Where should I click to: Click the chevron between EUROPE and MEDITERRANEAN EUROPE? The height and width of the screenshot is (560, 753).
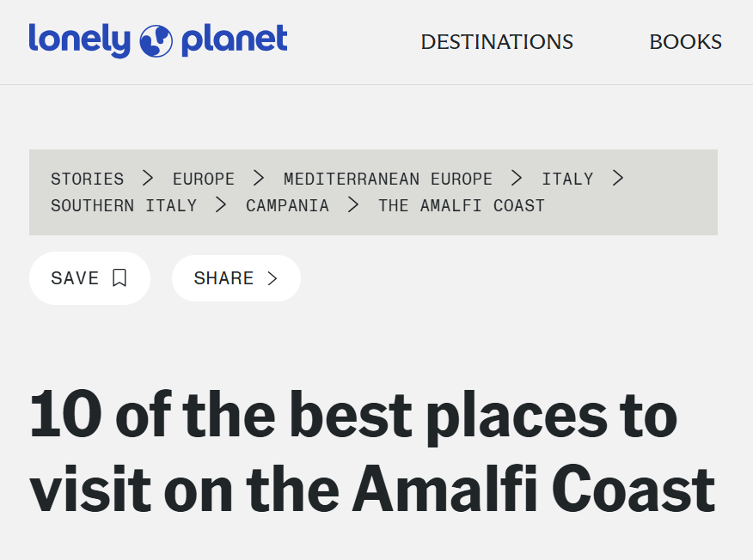tap(259, 178)
